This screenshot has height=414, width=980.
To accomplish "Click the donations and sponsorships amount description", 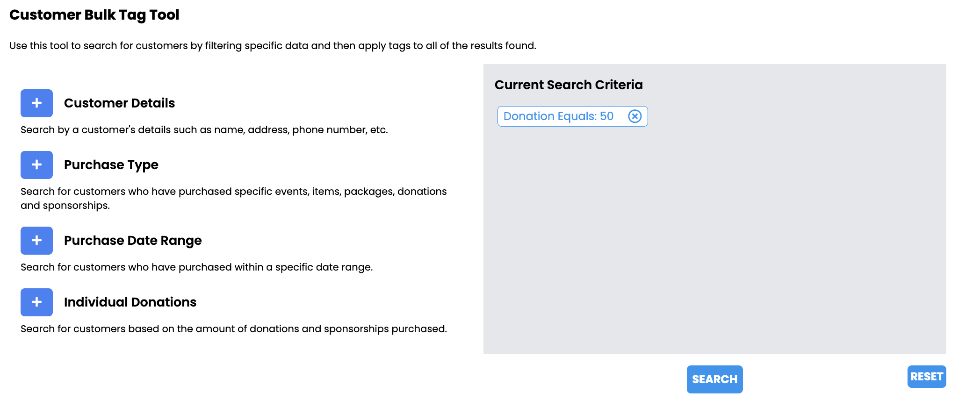I will pyautogui.click(x=234, y=329).
